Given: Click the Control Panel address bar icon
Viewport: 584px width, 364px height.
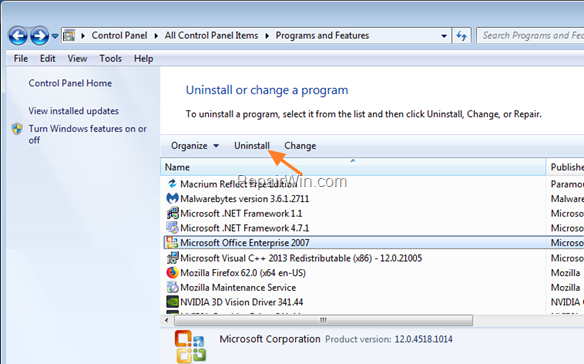Looking at the screenshot, I should pos(69,36).
